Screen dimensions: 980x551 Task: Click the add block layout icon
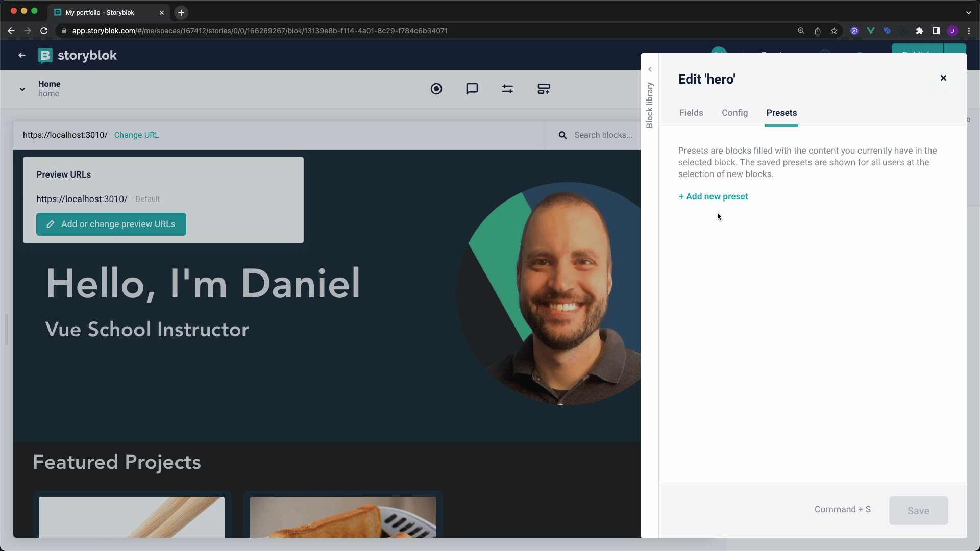pyautogui.click(x=544, y=89)
